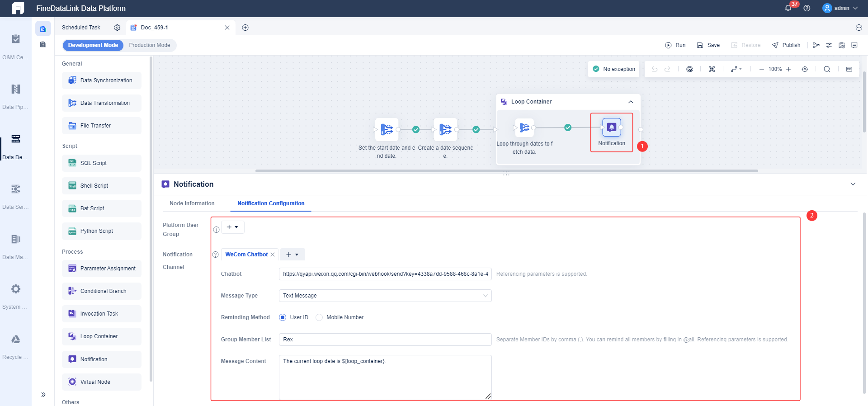This screenshot has width=868, height=406.
Task: Add a SQL Script node
Action: coord(102,163)
